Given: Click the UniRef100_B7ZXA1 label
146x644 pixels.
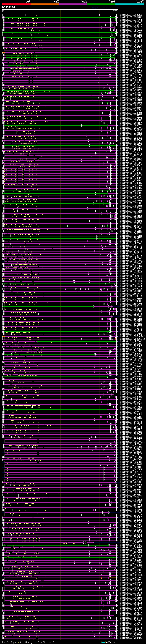Looking at the screenshot, I should point(131,32).
